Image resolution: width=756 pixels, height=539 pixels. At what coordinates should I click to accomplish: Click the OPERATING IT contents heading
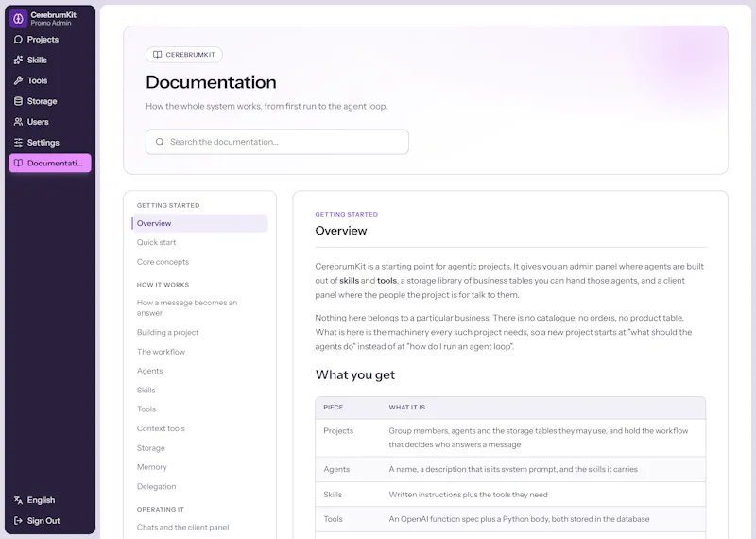click(160, 509)
